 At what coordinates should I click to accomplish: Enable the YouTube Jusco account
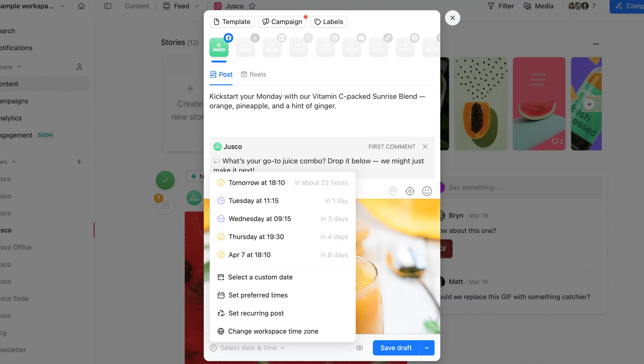[352, 47]
